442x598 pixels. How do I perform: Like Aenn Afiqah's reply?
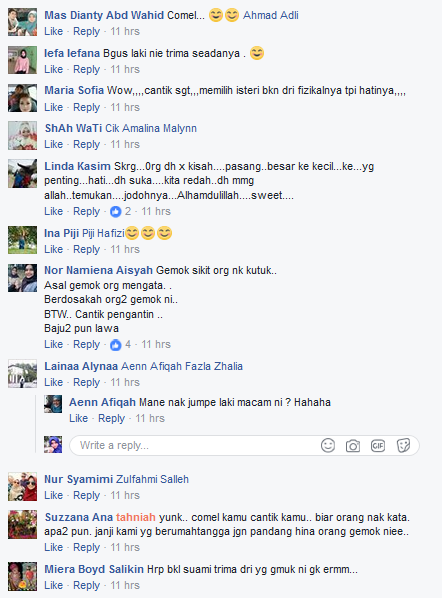pyautogui.click(x=79, y=418)
